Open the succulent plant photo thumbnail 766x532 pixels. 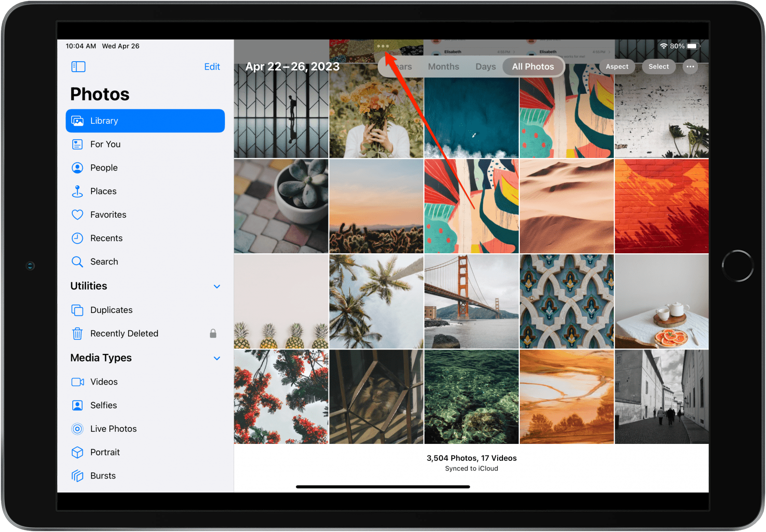click(x=281, y=206)
